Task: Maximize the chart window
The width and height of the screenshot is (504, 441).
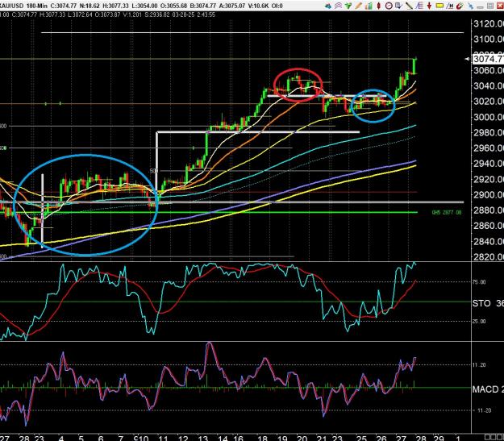Action: [x=490, y=6]
